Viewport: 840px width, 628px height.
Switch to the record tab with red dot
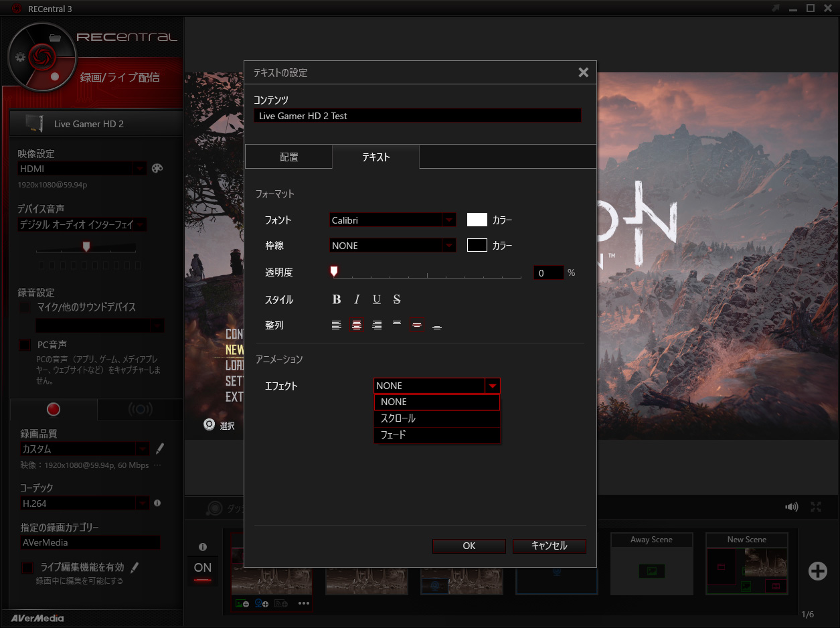pos(54,409)
